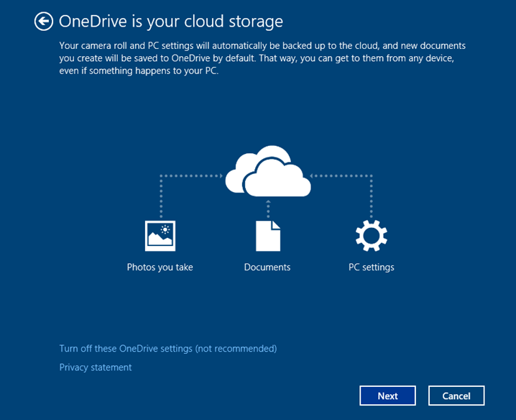Click the word "OneDrive" in the heading
Screen dimensions: 516x420
click(x=94, y=22)
